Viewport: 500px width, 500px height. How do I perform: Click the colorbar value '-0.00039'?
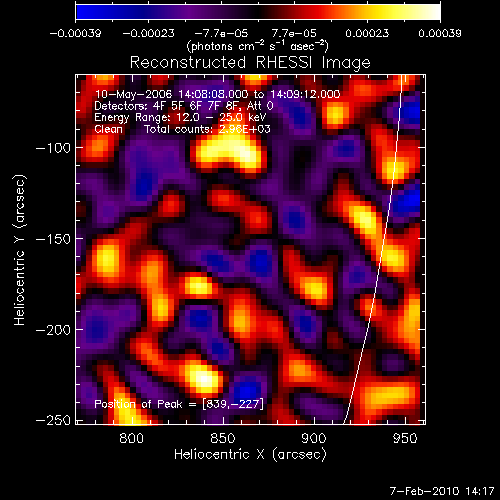point(75,33)
